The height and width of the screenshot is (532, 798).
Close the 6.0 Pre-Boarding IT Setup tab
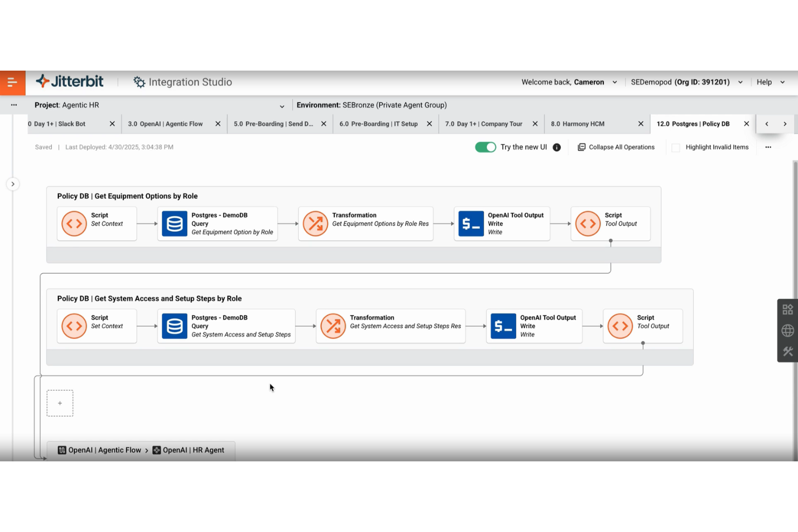click(x=429, y=124)
